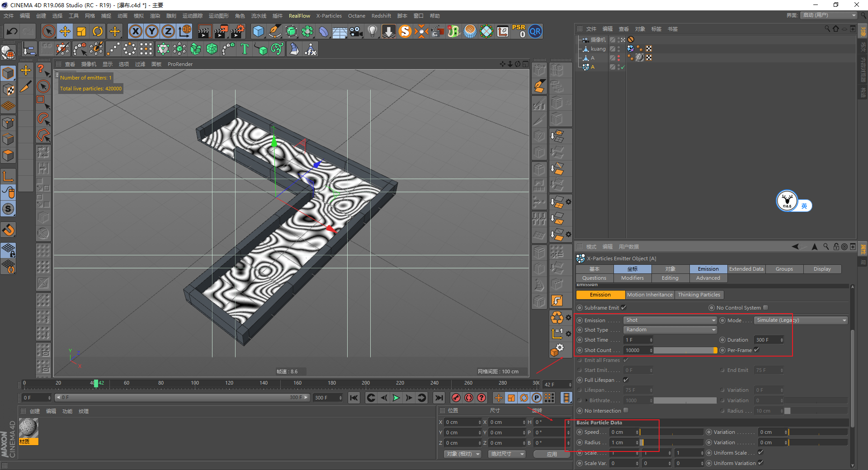Toggle the Y axis lock
The width and height of the screenshot is (868, 470).
click(x=152, y=31)
